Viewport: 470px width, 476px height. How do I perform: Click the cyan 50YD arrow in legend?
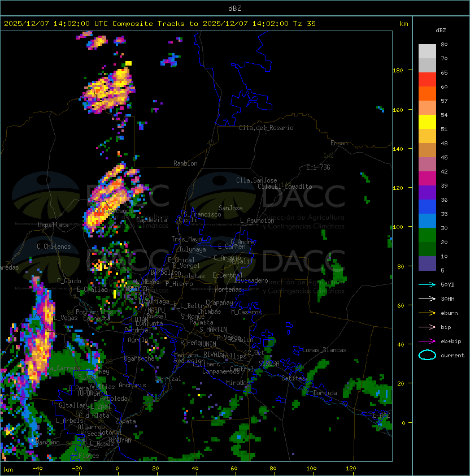point(427,284)
